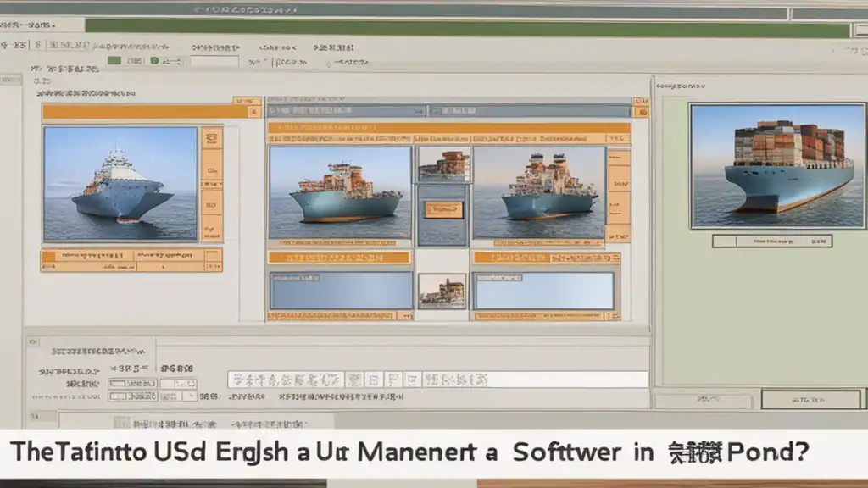This screenshot has height=488, width=868.
Task: Open the right gray-blue dropdown above the ship gallery
Action: coord(529,111)
